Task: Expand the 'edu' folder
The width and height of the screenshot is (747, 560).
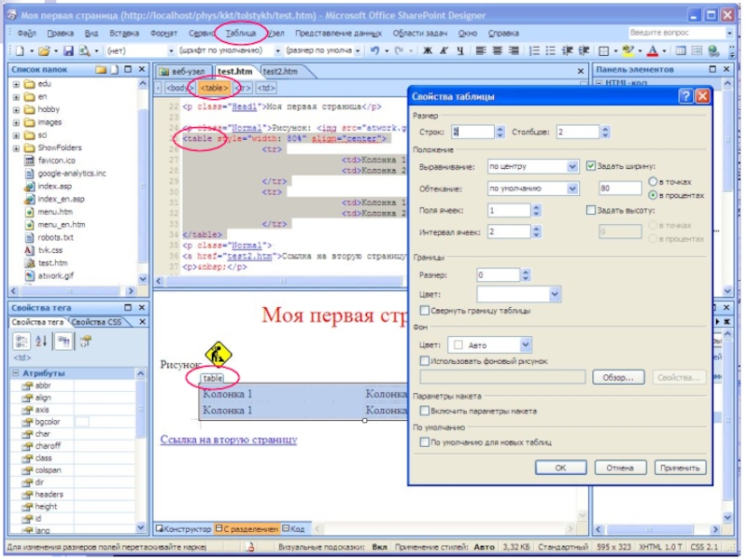Action: [x=16, y=84]
